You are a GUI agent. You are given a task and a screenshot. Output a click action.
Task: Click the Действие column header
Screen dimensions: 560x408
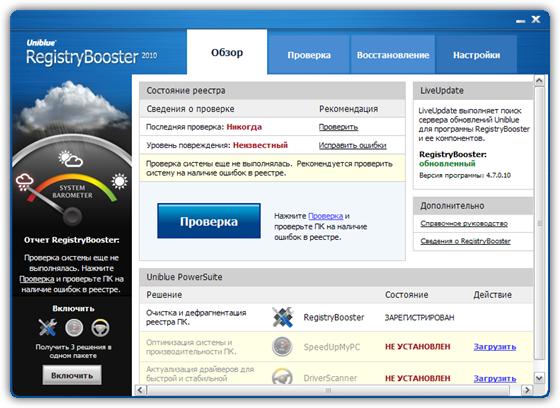pos(492,295)
